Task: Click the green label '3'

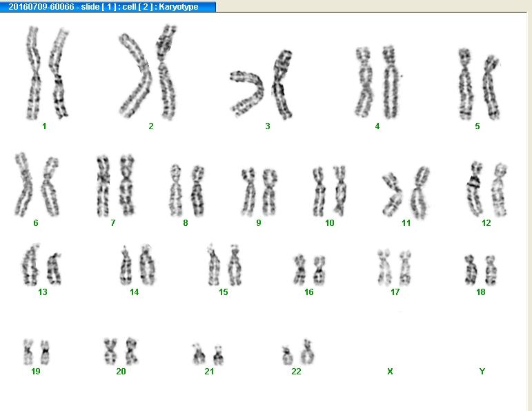Action: pos(268,126)
